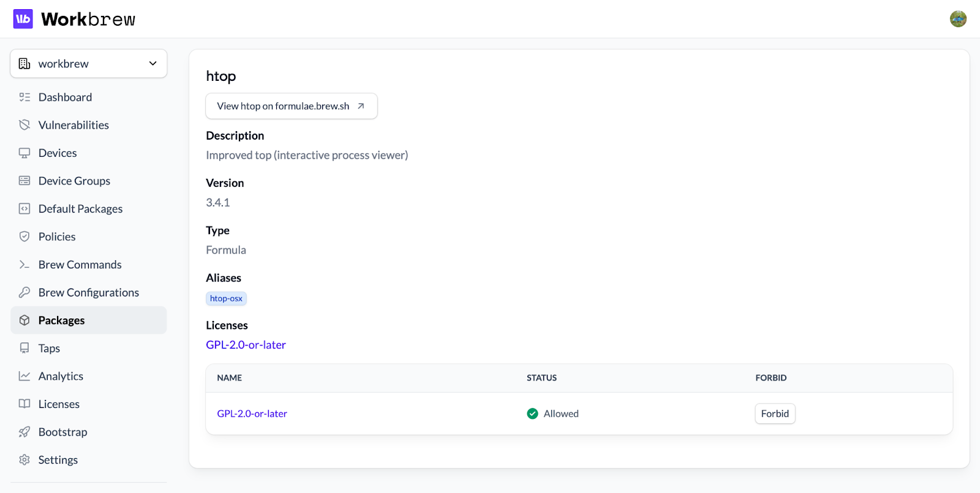Viewport: 980px width, 493px height.
Task: Click the Bootstrap rocket icon
Action: click(24, 432)
